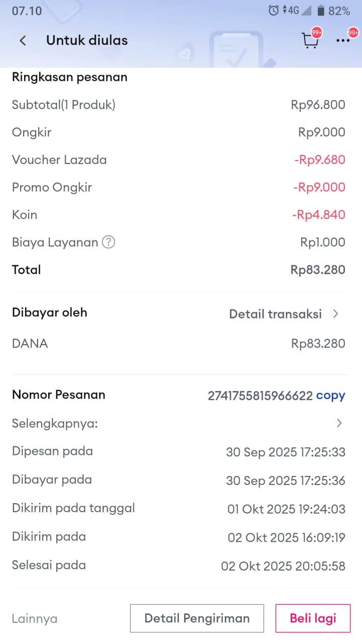The image size is (362, 644).
Task: Copy the order number
Action: point(330,395)
